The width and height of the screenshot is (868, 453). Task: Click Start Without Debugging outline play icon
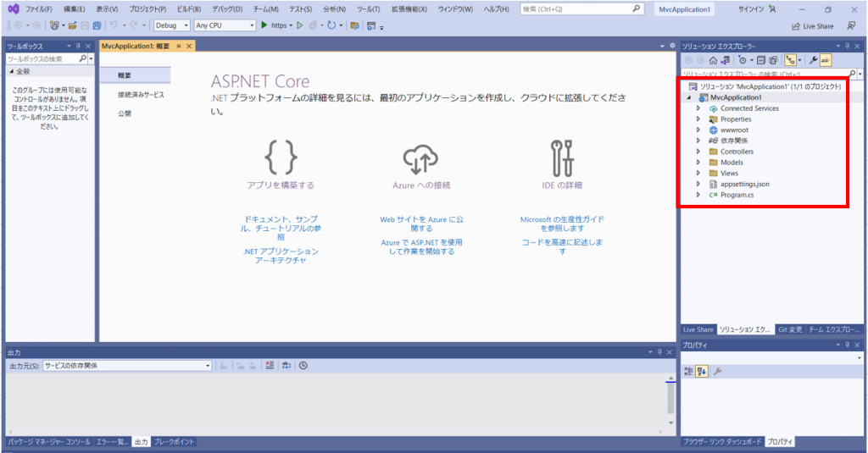click(300, 25)
